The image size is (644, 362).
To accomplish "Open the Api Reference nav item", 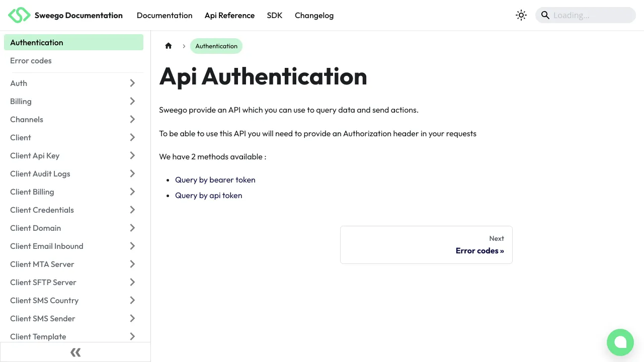I will [x=229, y=15].
